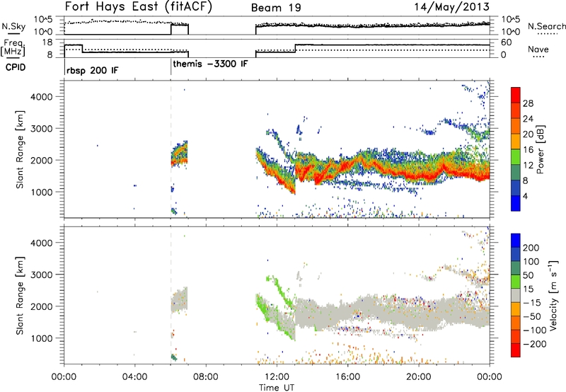The height and width of the screenshot is (392, 566).
Task: Click the '-200' value on velocity colorbar
Action: coord(534,344)
